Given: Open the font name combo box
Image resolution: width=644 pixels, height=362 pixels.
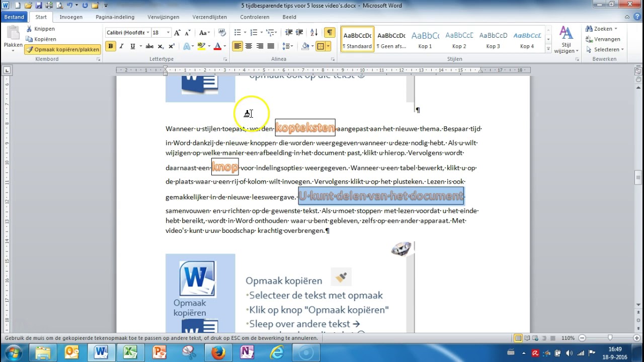Looking at the screenshot, I should pos(128,33).
